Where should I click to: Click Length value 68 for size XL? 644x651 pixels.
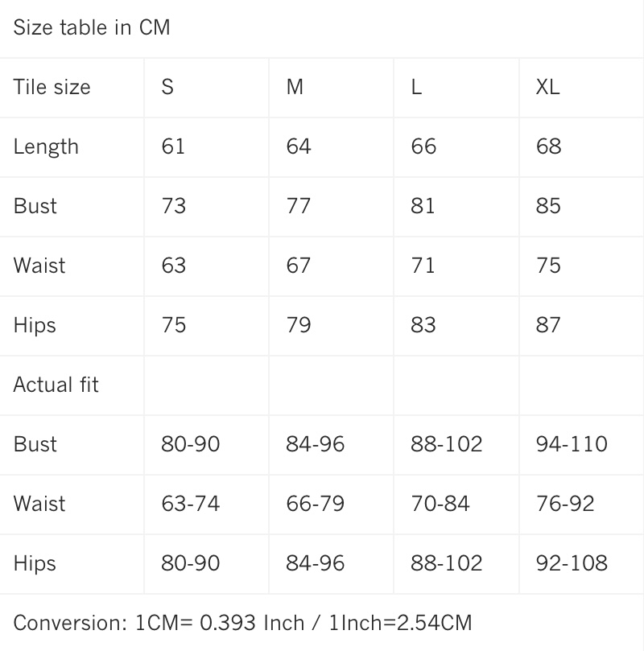click(x=548, y=146)
